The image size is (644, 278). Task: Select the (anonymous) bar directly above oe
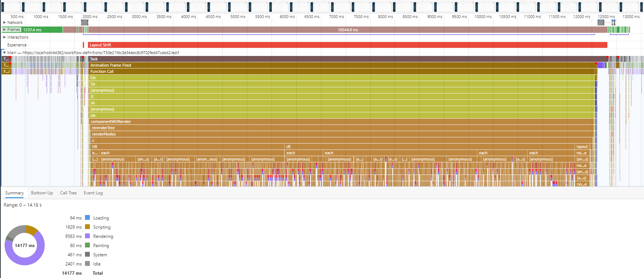pos(342,109)
